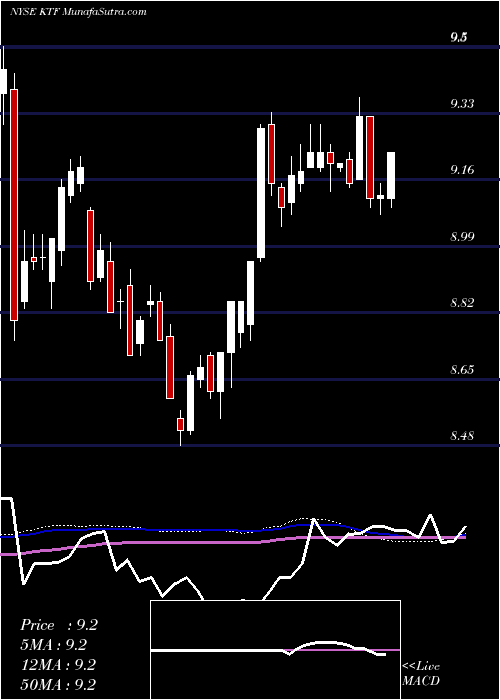Click the 9.33 price axis label

[462, 104]
